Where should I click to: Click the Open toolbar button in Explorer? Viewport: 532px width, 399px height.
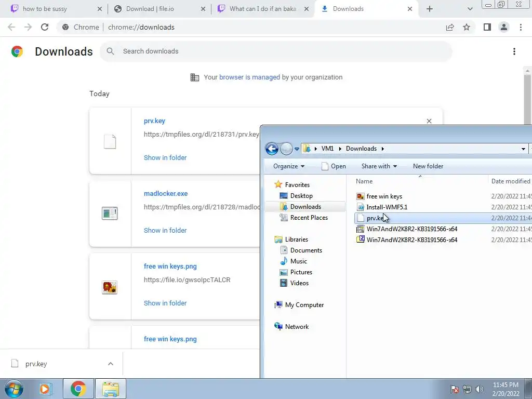(334, 166)
